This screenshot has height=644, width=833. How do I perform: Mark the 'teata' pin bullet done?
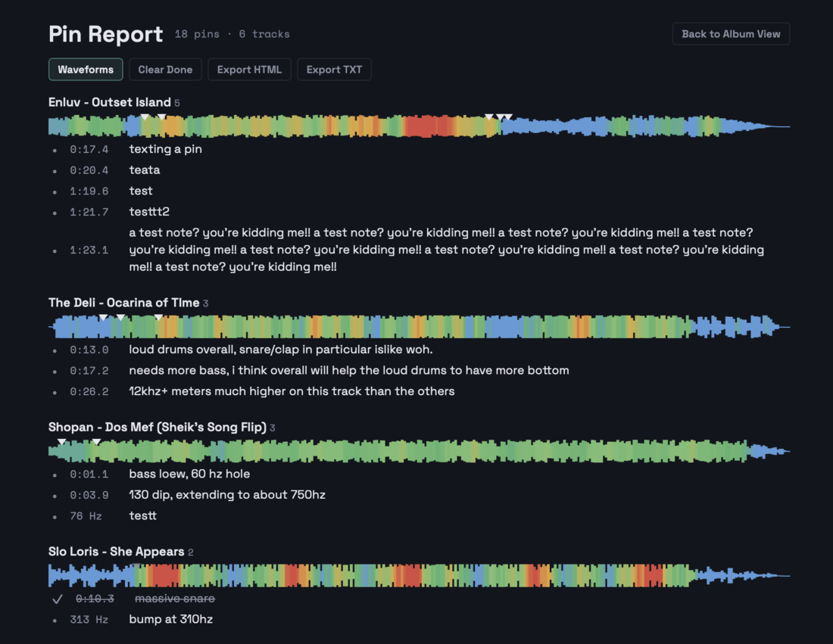(x=55, y=171)
